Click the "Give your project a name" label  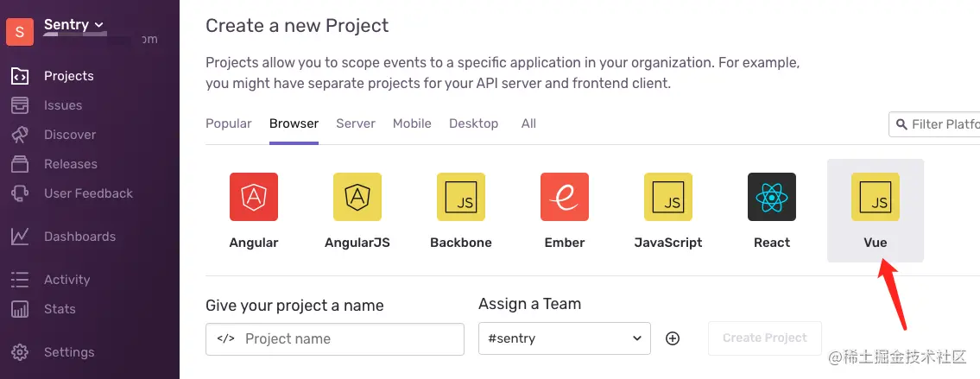coord(294,306)
